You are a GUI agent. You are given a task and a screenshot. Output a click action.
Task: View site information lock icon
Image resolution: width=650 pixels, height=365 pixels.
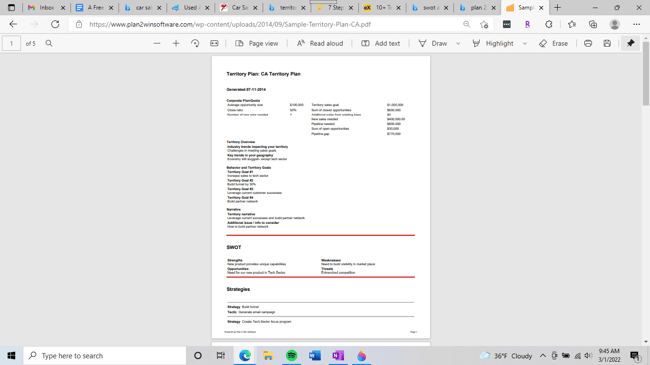(x=79, y=24)
